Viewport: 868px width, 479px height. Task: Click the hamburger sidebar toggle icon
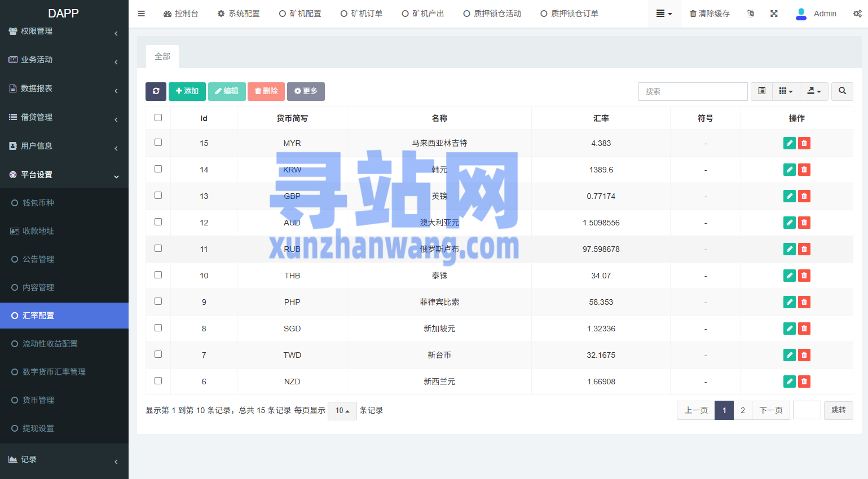142,14
